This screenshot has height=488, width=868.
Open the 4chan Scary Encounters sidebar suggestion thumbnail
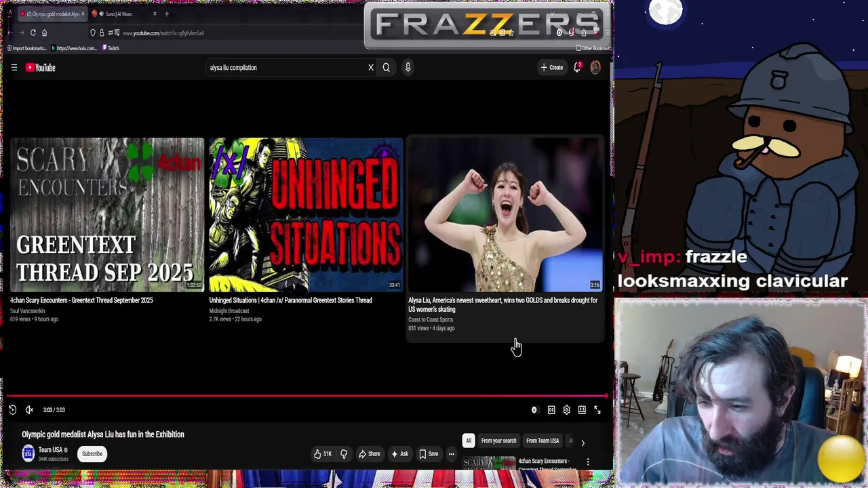489,463
